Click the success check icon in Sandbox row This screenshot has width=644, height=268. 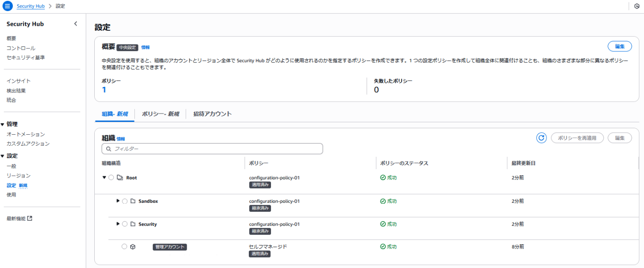tap(383, 201)
